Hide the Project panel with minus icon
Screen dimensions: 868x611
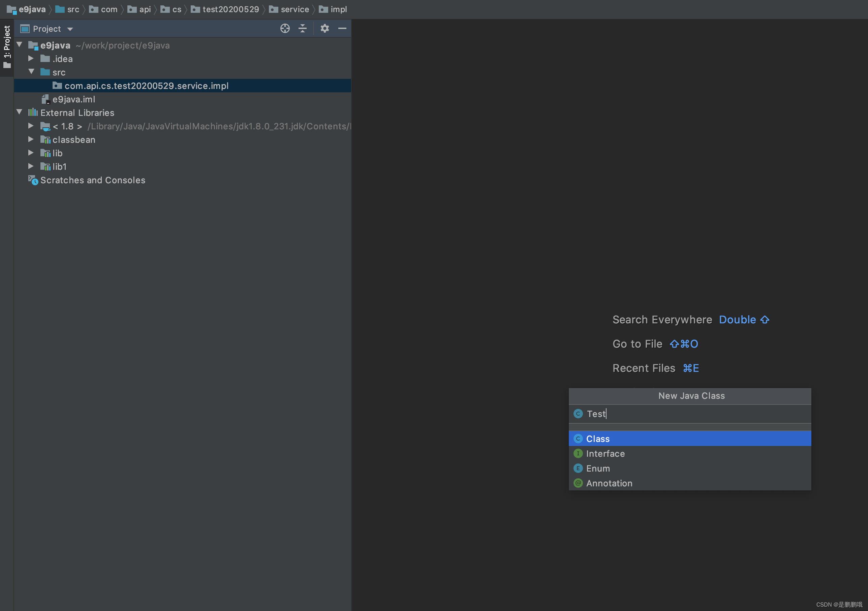pyautogui.click(x=342, y=28)
